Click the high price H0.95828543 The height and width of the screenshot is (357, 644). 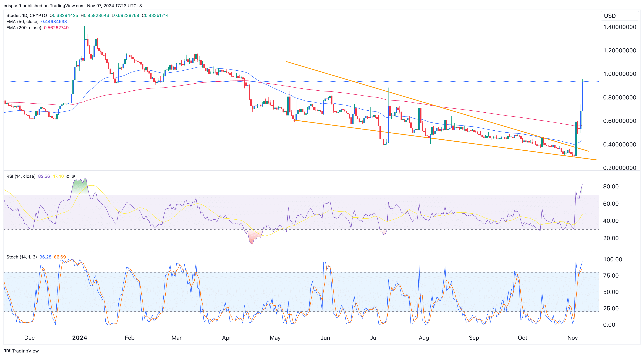[x=95, y=15]
